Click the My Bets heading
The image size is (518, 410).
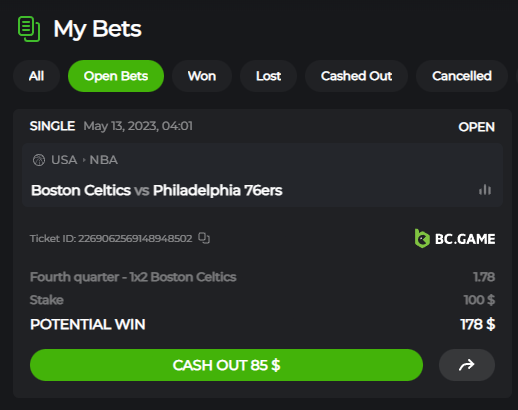click(x=97, y=29)
